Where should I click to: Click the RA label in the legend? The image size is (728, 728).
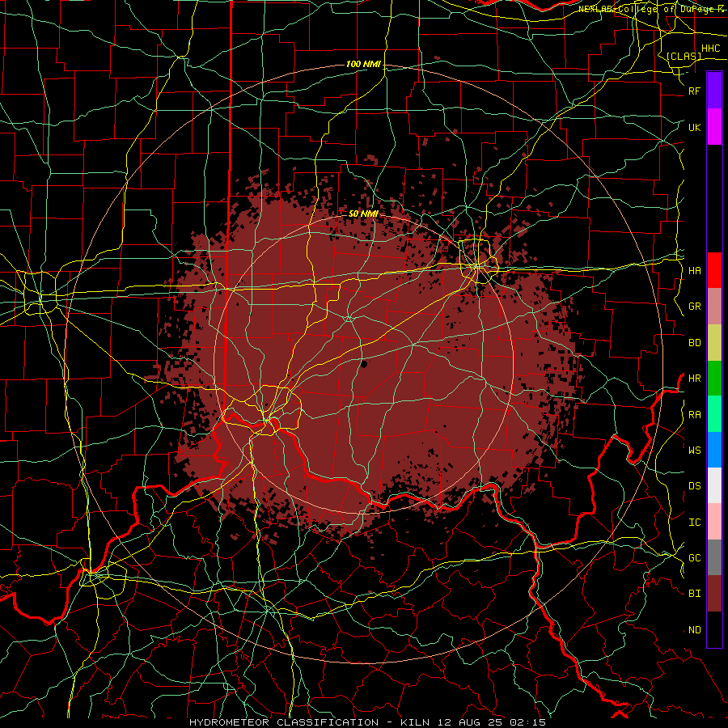(x=694, y=415)
